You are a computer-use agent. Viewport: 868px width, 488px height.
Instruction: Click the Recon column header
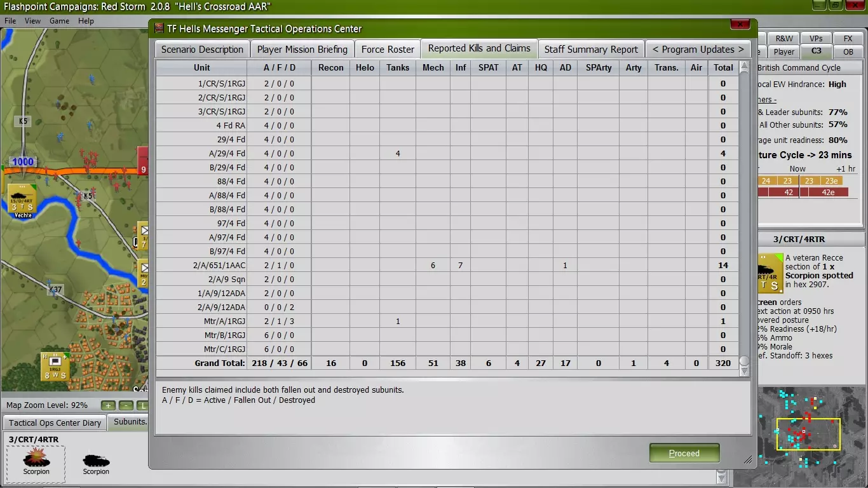330,67
